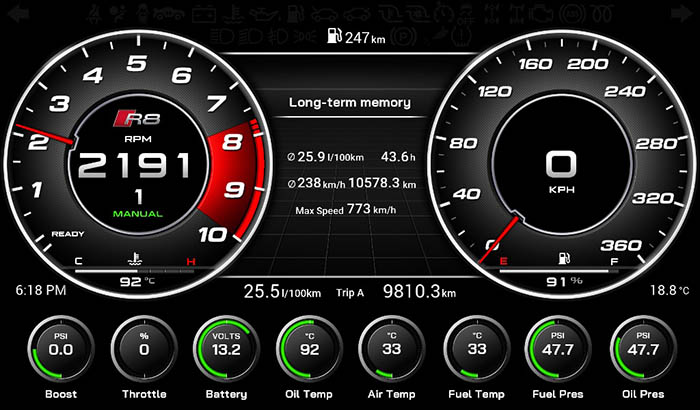700x410 pixels.
Task: Tap the dim coolant temperature warning icon
Action: coord(233,14)
